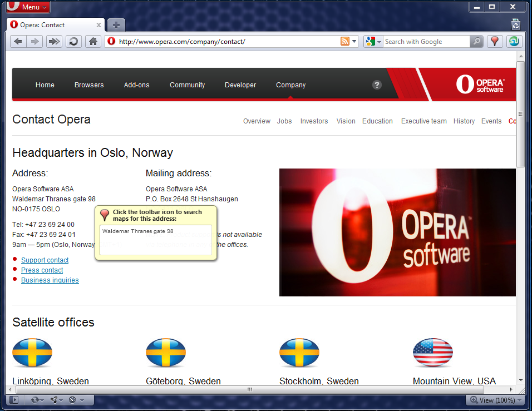Click the Back navigation arrow

tap(18, 42)
